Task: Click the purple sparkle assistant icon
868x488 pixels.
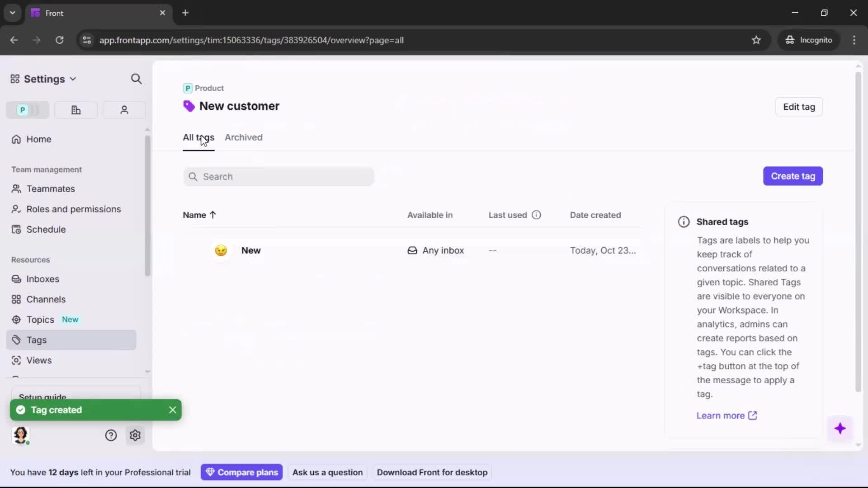Action: [x=841, y=429]
